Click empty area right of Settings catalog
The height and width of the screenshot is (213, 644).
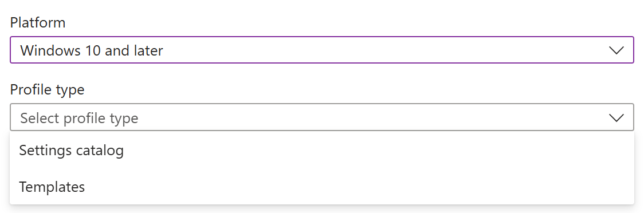click(x=379, y=150)
